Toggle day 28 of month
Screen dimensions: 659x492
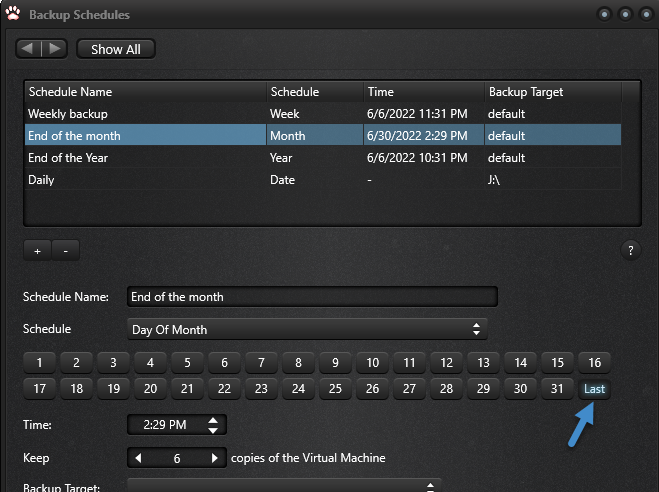[x=446, y=389]
